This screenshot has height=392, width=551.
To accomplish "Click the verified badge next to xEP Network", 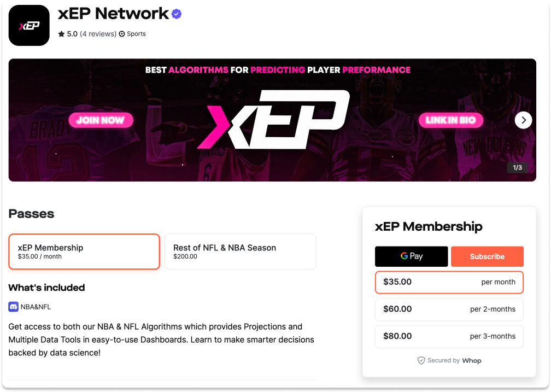I will (x=175, y=14).
